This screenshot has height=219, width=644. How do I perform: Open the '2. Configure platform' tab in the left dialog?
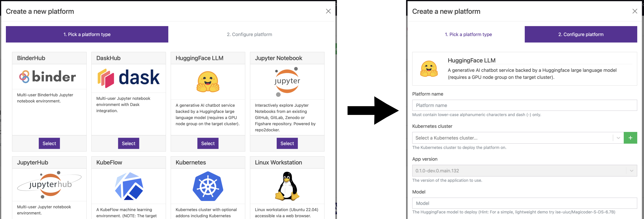coord(249,34)
